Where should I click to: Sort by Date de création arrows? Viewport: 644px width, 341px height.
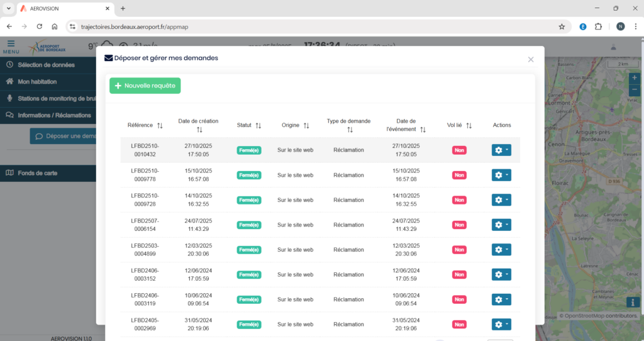(x=199, y=130)
